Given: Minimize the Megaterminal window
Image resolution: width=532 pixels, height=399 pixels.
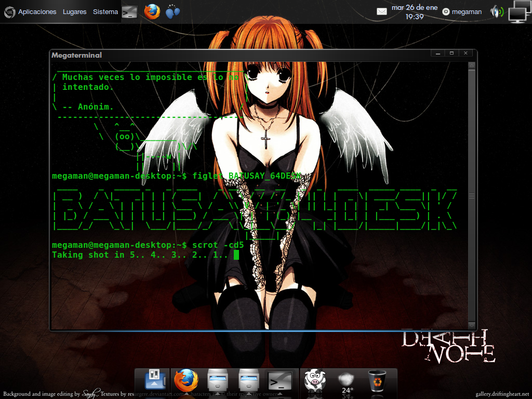Looking at the screenshot, I should 438,54.
